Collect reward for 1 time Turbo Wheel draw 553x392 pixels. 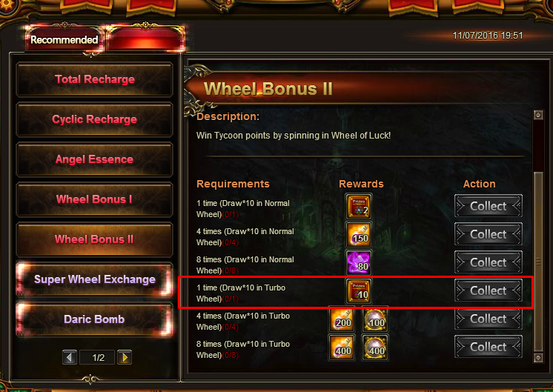(x=489, y=290)
